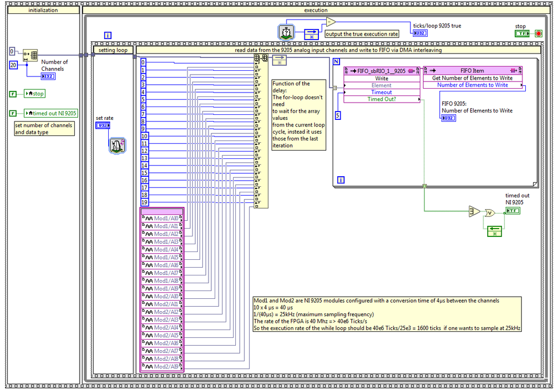The height and width of the screenshot is (392, 557).
Task: Click the Tick Count timer icon
Action: [286, 33]
